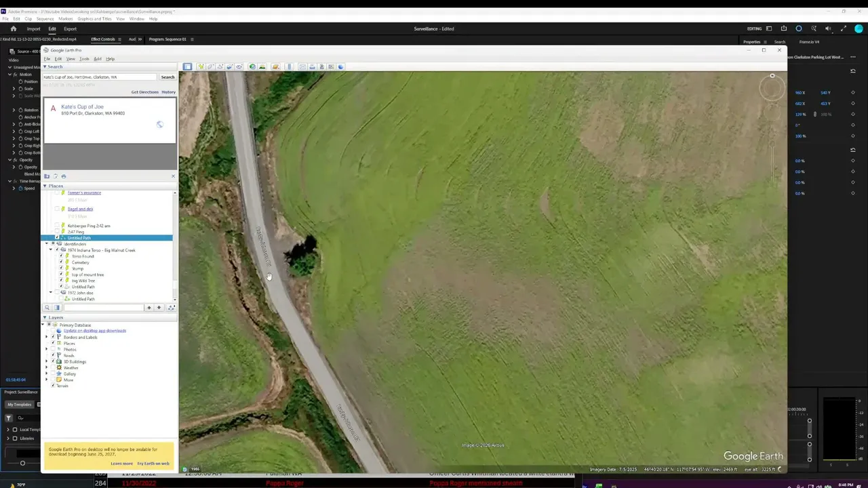This screenshot has height=488, width=868.
Task: Expand the Weather layer
Action: [x=47, y=367]
